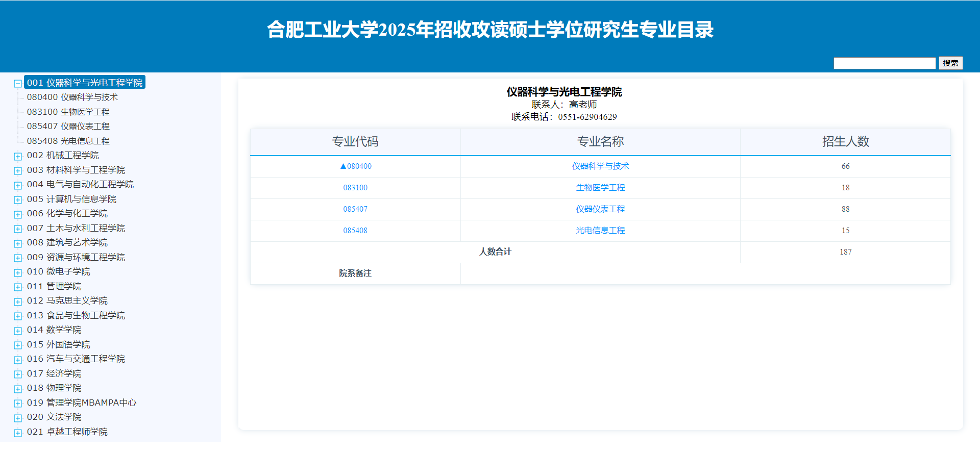Open tree item 083100 生物医学工程
The width and height of the screenshot is (980, 452).
tap(68, 112)
